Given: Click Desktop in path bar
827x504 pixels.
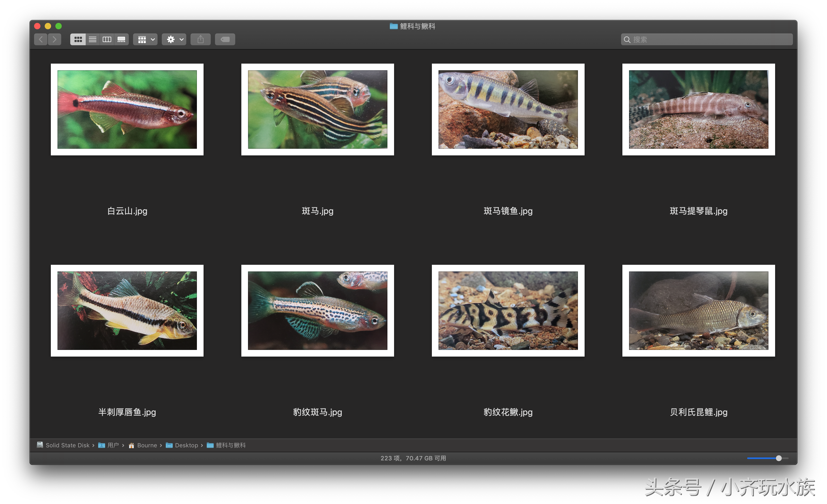Looking at the screenshot, I should 182,445.
